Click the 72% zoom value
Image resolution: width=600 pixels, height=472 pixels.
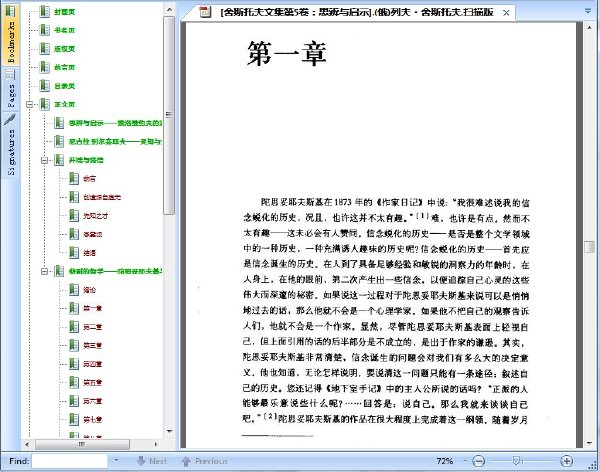point(445,461)
